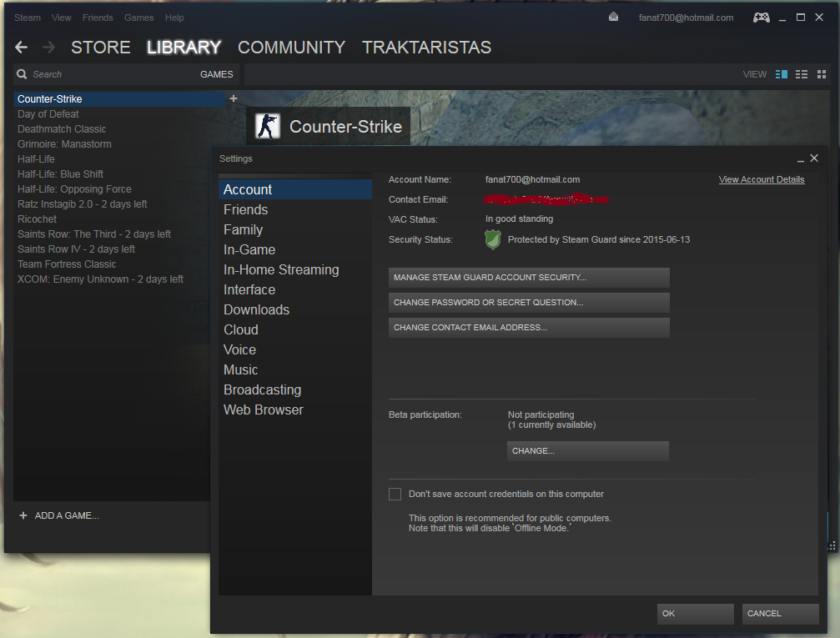The height and width of the screenshot is (638, 840).
Task: Open the Help menu
Action: [174, 18]
